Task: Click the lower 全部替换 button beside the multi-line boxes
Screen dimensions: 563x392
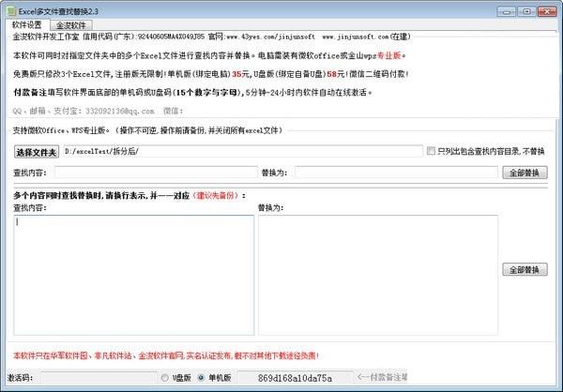Action: coord(525,269)
